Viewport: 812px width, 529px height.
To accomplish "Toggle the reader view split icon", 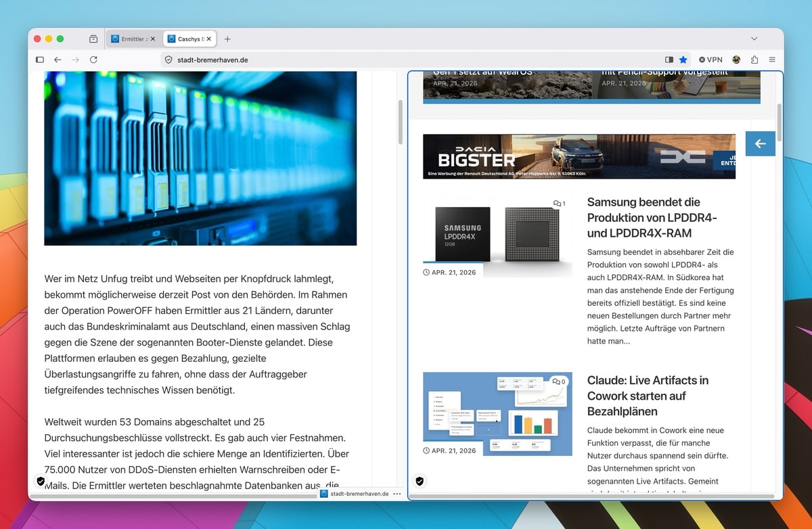I will click(x=669, y=60).
